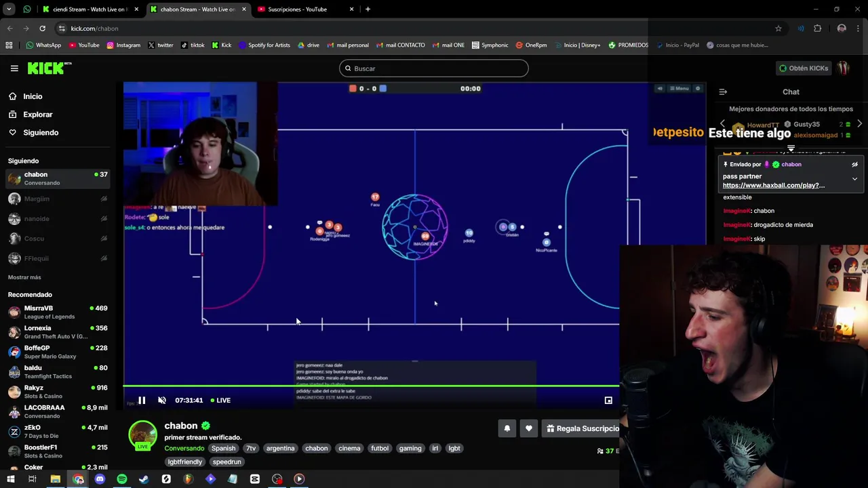868x488 pixels.
Task: Open the stream's fullscreen or theater mode icon
Action: point(608,401)
